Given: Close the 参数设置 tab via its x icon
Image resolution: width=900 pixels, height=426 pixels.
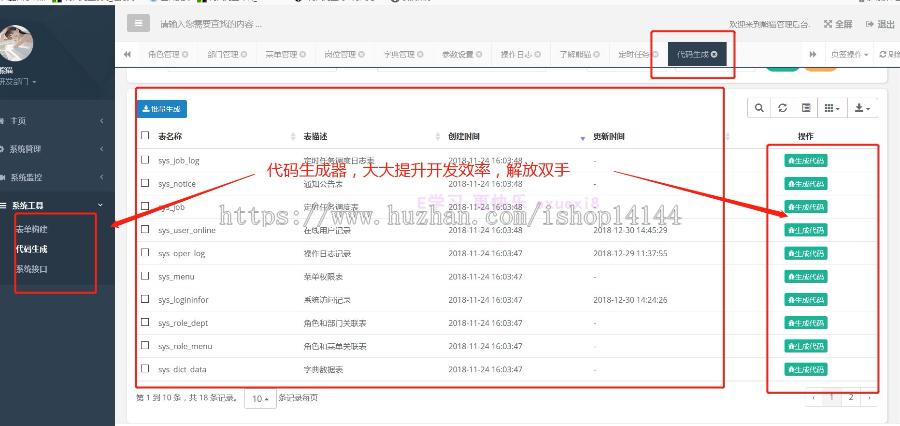Looking at the screenshot, I should click(x=479, y=55).
